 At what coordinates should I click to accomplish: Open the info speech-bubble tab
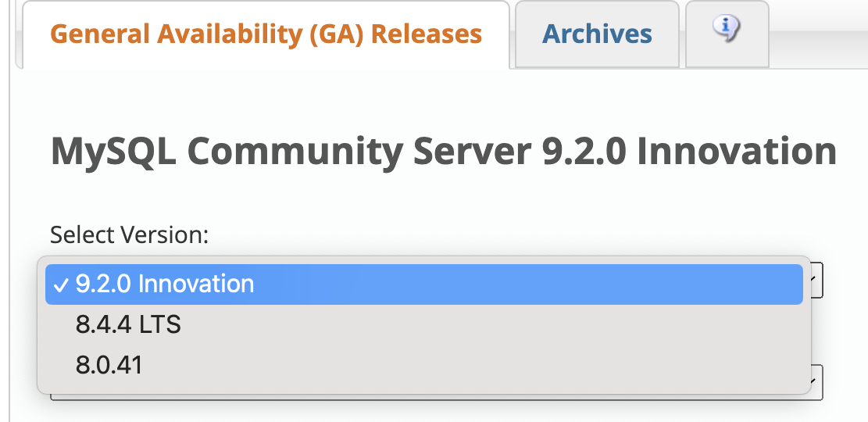click(x=727, y=31)
